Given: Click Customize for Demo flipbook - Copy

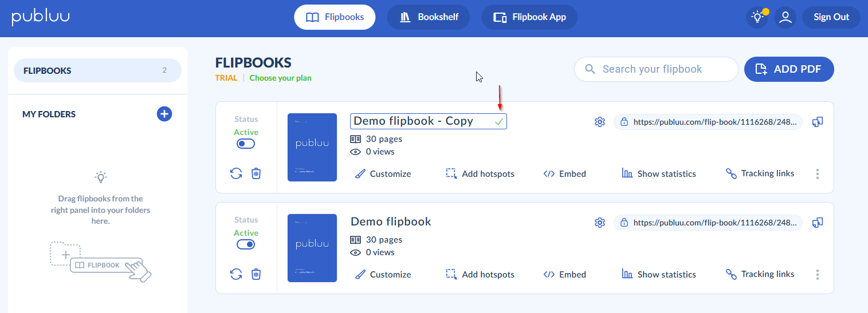Looking at the screenshot, I should (383, 173).
